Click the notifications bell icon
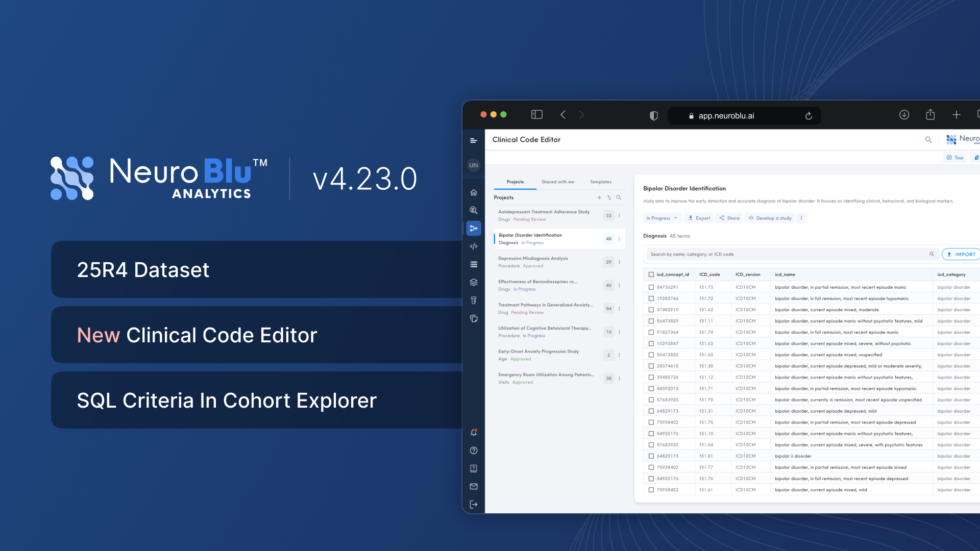 click(474, 432)
